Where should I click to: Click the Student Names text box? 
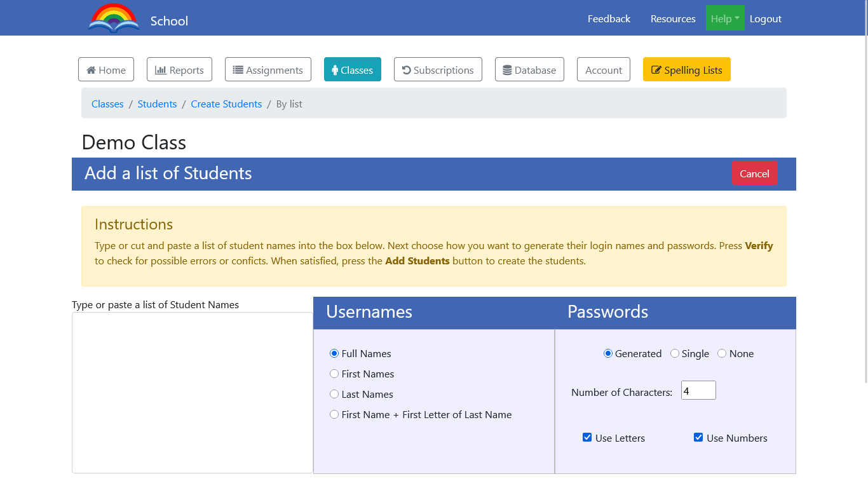[x=193, y=393]
